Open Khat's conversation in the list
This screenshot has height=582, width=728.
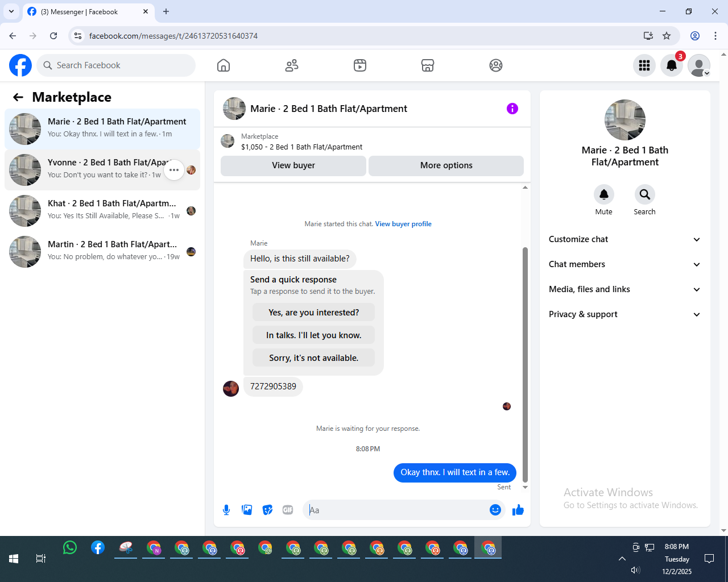(x=102, y=211)
